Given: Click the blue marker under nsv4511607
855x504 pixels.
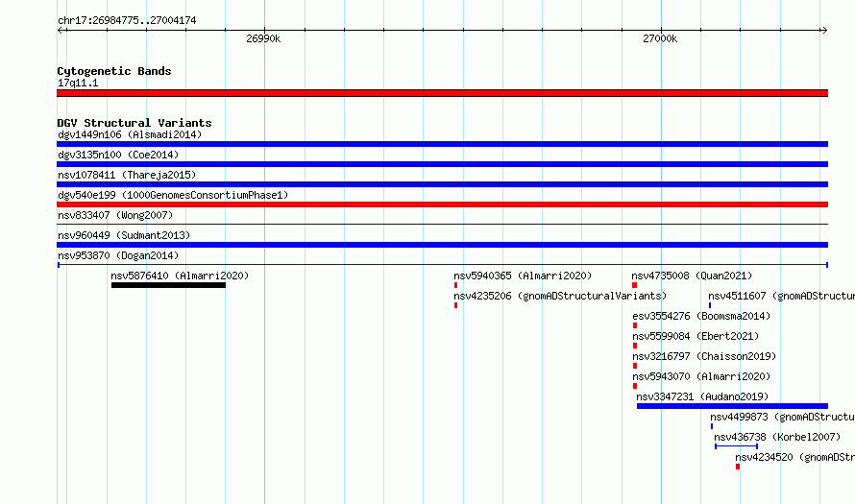Looking at the screenshot, I should 710,305.
